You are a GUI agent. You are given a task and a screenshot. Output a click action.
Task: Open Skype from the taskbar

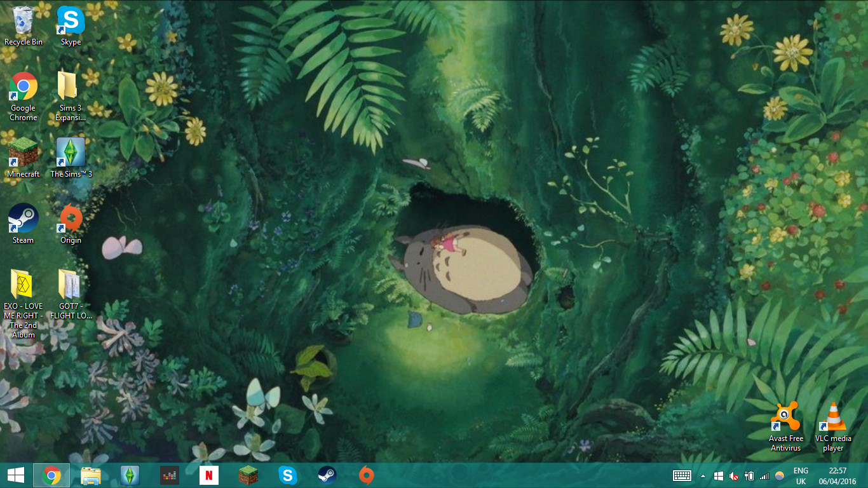288,475
